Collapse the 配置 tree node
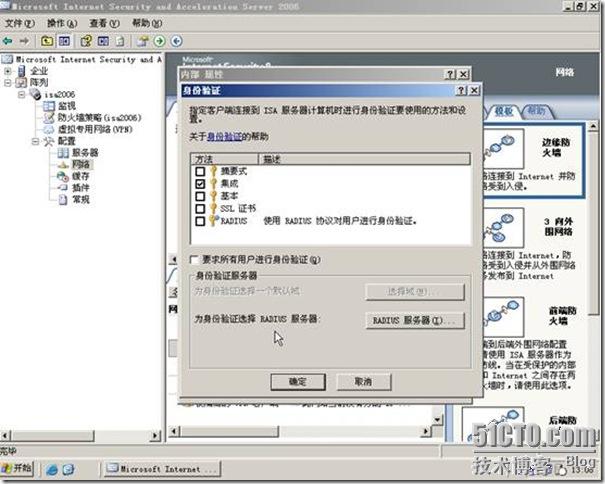Image resolution: width=605 pixels, height=484 pixels. point(35,141)
